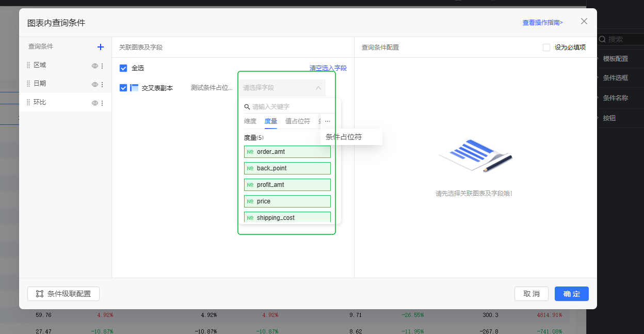Image resolution: width=644 pixels, height=334 pixels.
Task: Select the 区域 query condition
Action: pos(65,65)
